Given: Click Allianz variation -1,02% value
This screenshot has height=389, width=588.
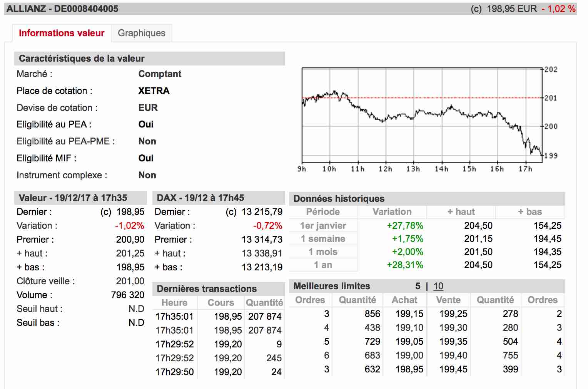Looking at the screenshot, I should [x=130, y=226].
